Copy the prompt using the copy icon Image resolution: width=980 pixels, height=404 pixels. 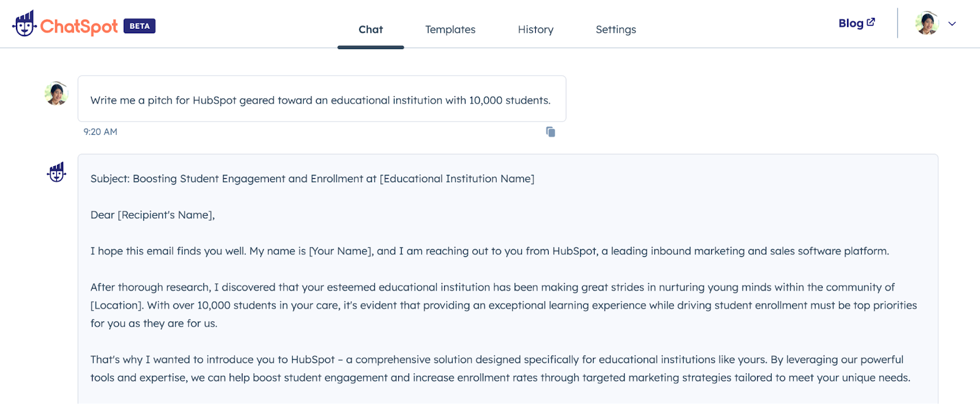click(551, 132)
